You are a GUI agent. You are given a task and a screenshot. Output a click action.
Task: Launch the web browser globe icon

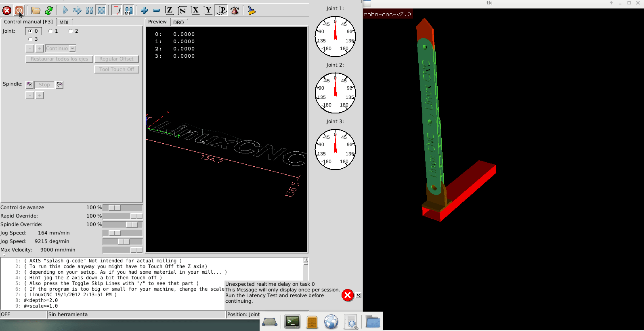(331, 322)
